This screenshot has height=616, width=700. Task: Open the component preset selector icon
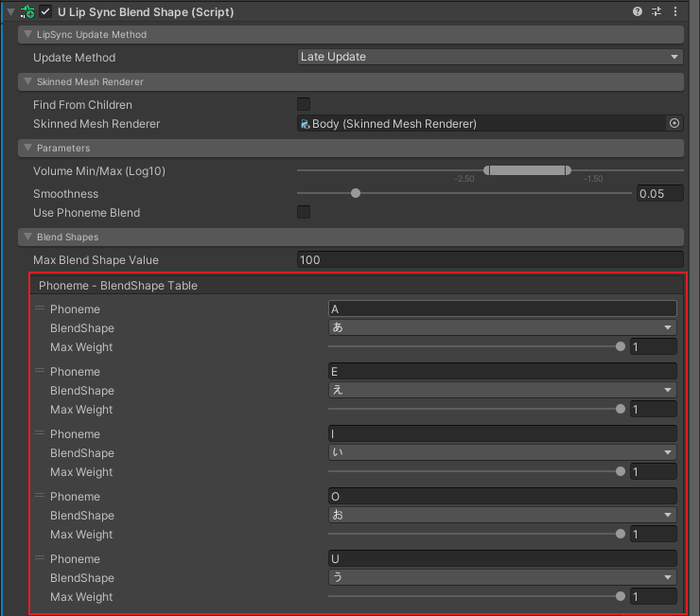pyautogui.click(x=656, y=11)
